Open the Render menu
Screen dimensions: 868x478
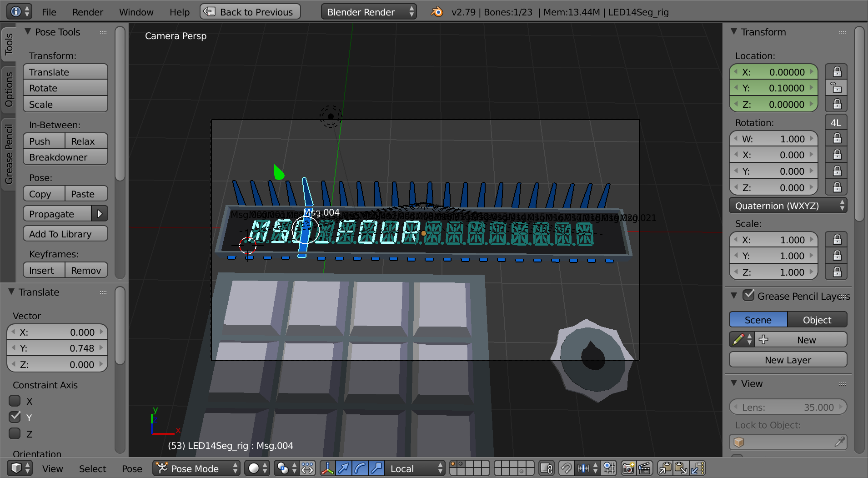point(87,12)
